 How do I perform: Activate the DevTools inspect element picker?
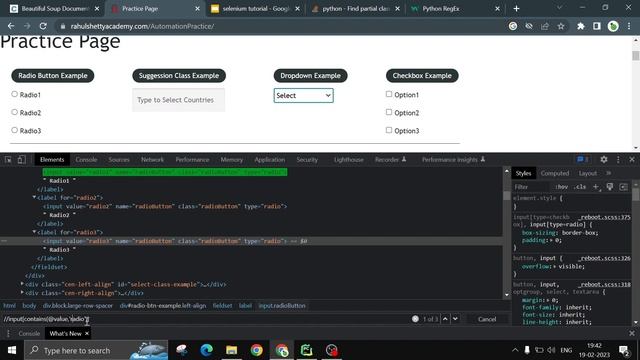click(8, 160)
